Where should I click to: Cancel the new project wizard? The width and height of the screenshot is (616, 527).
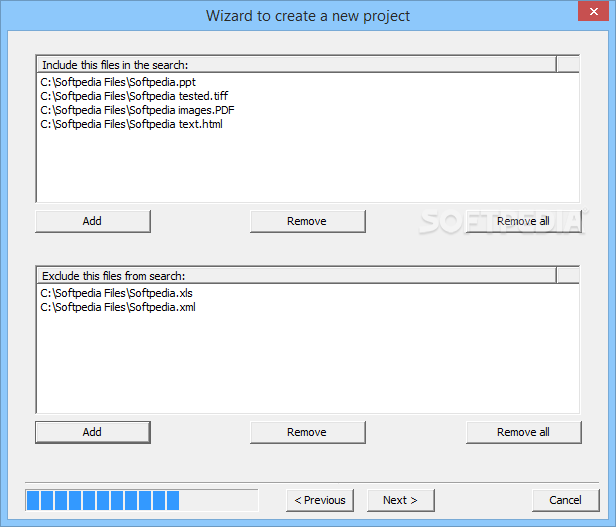coord(566,500)
